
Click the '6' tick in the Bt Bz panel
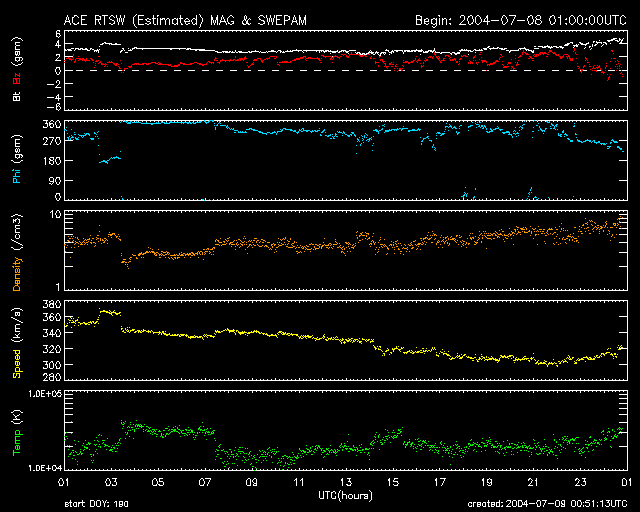[x=58, y=34]
